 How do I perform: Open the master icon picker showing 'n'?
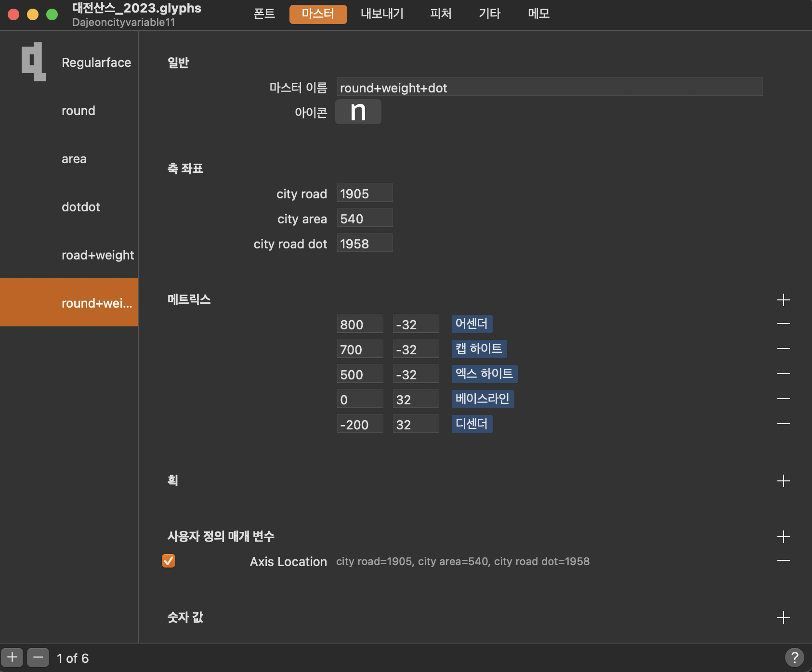[358, 112]
